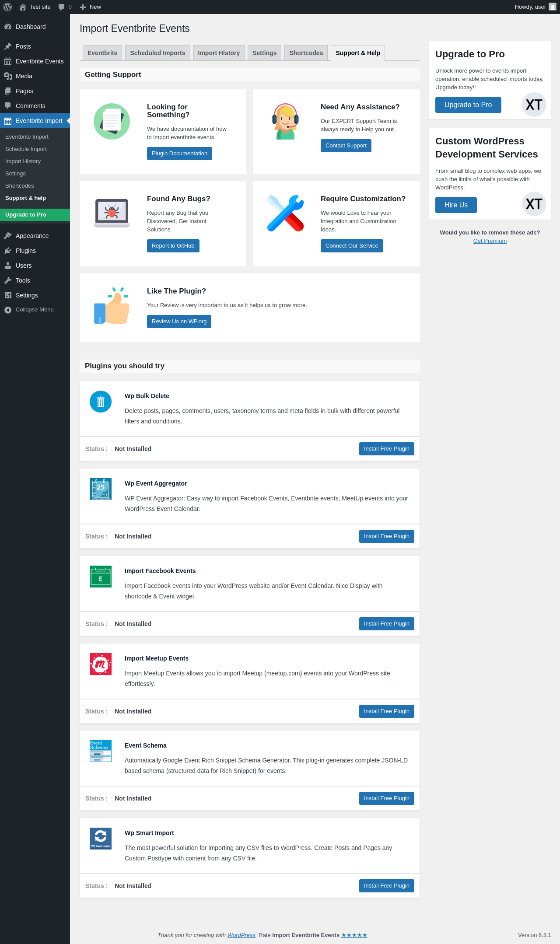560x944 pixels.
Task: Click the Plugins you should try heading
Action: (x=125, y=366)
